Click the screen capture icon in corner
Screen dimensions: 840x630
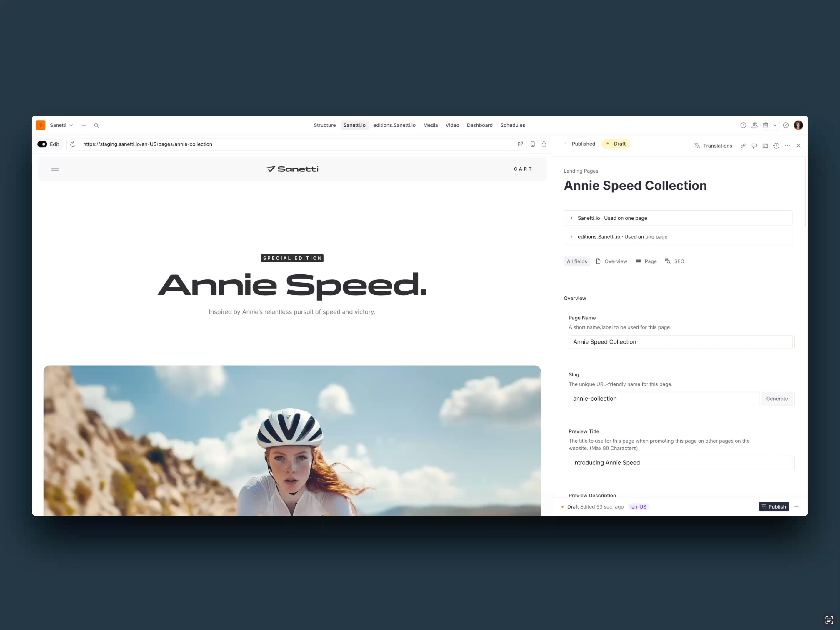click(x=829, y=620)
